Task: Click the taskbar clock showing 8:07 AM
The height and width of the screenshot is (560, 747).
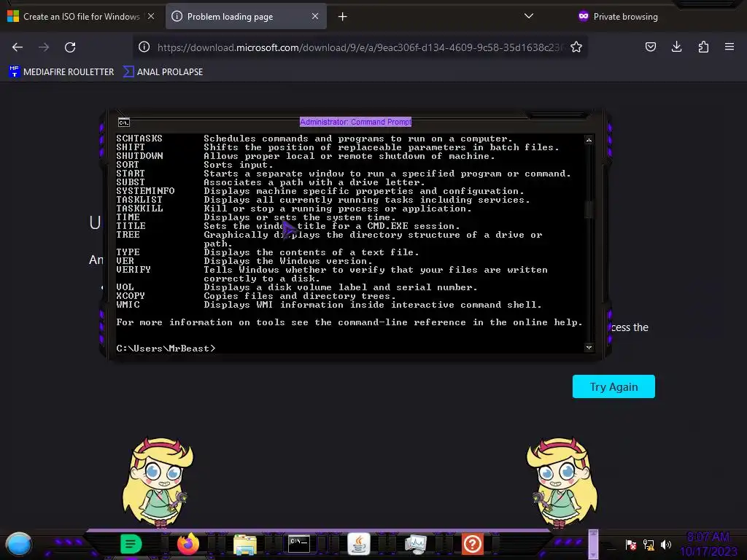Action: point(708,544)
